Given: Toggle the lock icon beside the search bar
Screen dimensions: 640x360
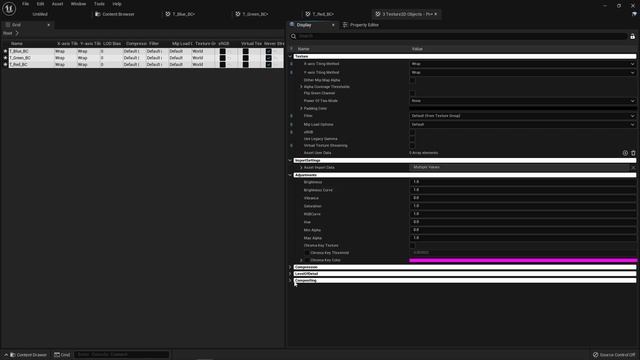Looking at the screenshot, I should (633, 36).
